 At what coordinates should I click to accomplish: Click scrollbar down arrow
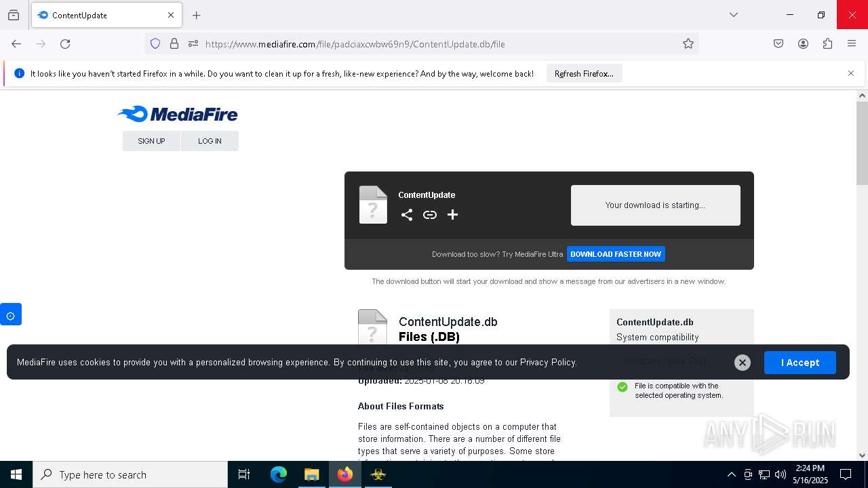[x=862, y=455]
